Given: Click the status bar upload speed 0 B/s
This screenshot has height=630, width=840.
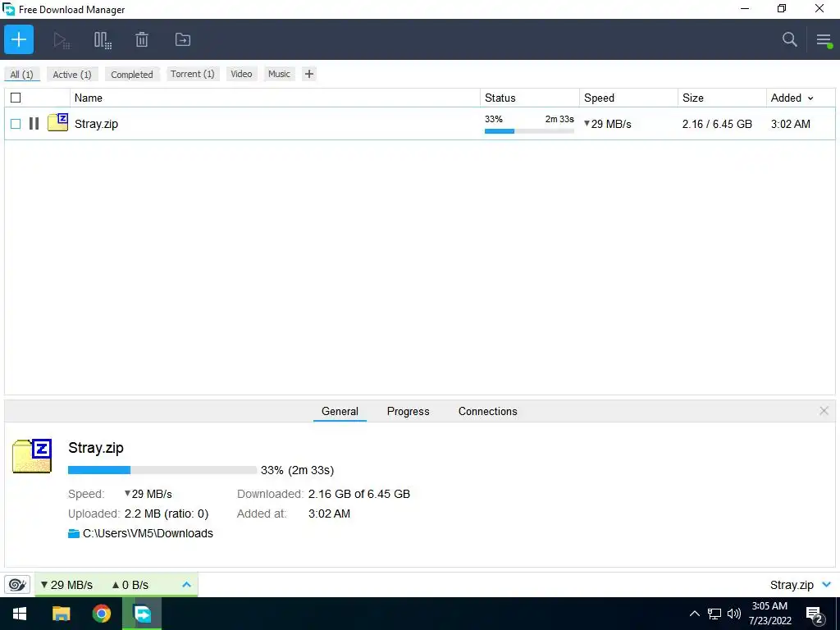Looking at the screenshot, I should [x=130, y=585].
